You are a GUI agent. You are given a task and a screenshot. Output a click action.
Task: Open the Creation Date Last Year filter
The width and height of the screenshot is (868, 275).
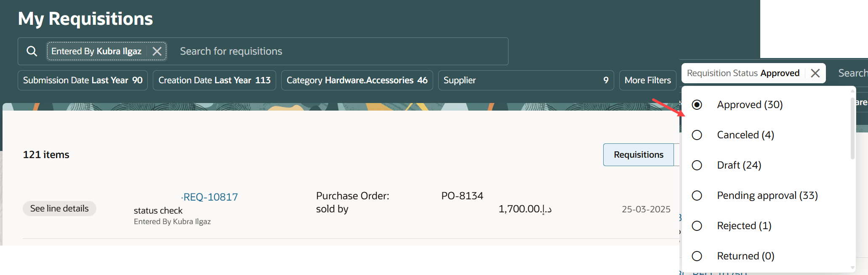214,80
